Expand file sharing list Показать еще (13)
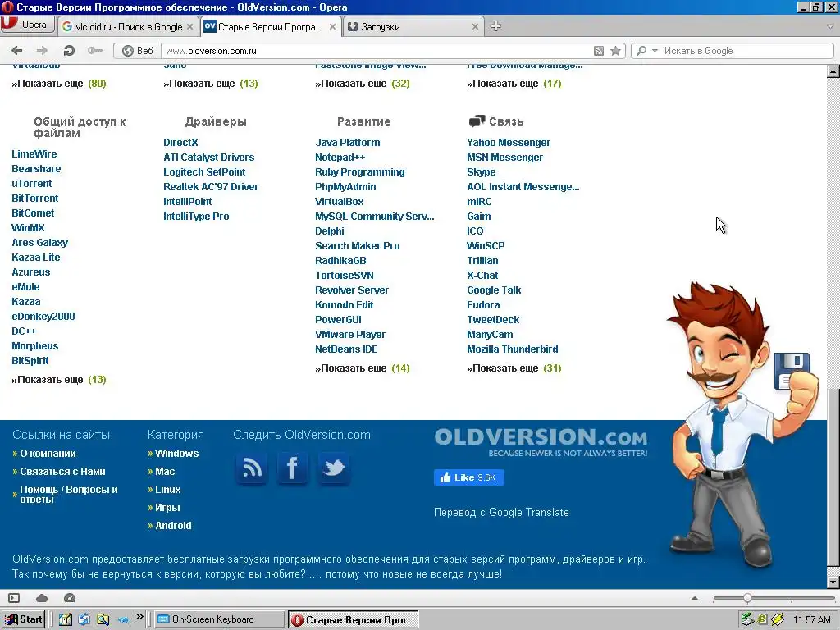Screen dimensions: 840x630 [59, 380]
